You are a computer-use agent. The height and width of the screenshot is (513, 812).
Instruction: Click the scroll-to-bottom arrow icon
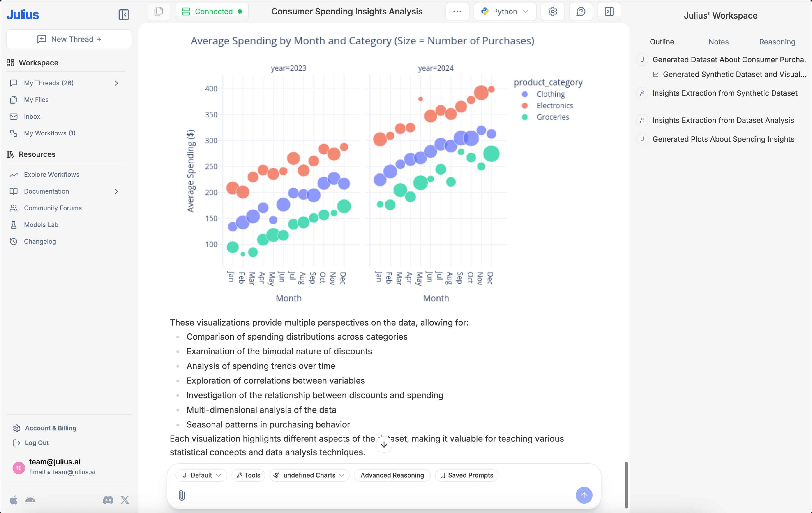[x=384, y=445]
